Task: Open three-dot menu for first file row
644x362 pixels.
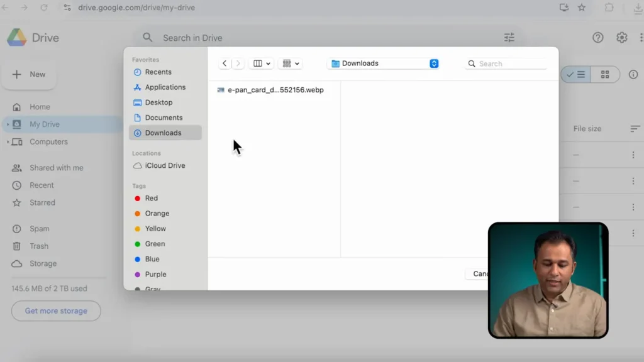Action: [633, 155]
